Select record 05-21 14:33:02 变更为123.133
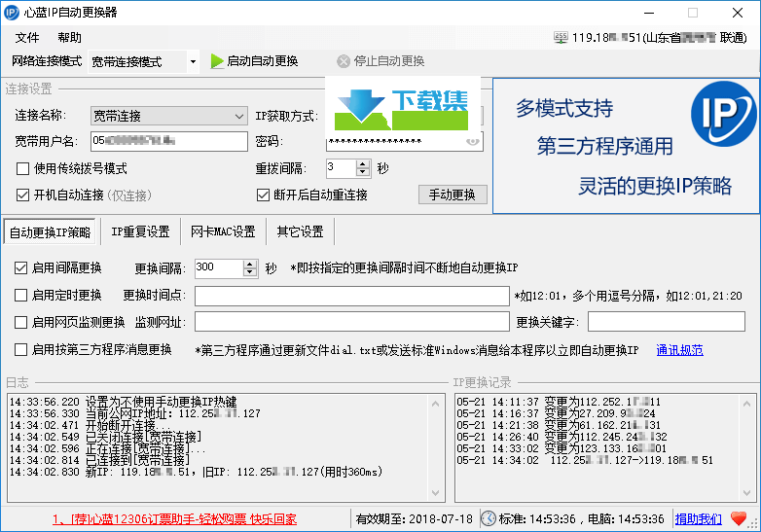 (562, 448)
